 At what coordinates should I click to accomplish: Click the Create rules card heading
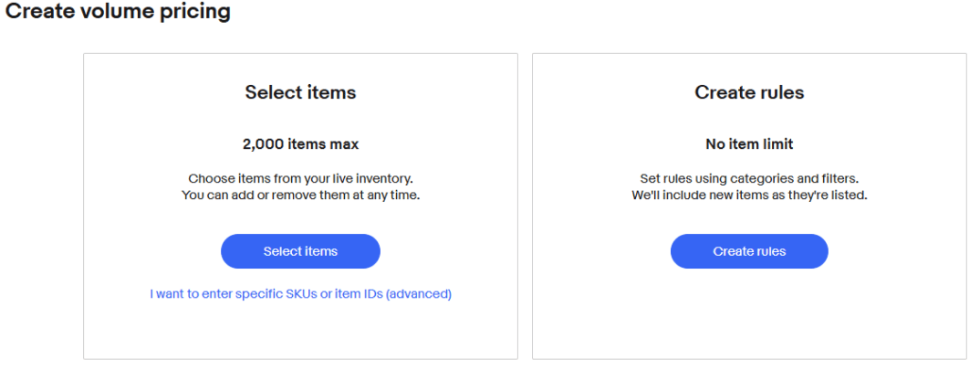coord(749,92)
